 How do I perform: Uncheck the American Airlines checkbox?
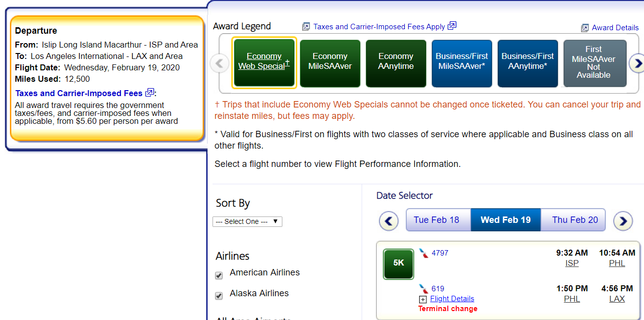[x=219, y=275]
